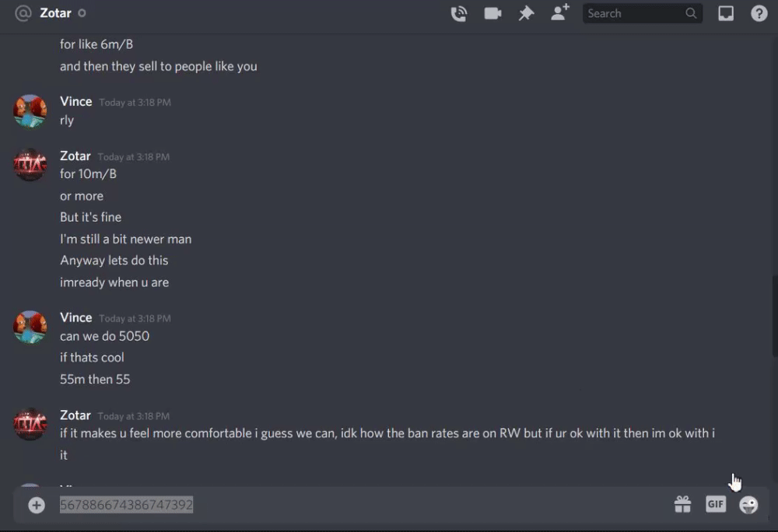Image resolution: width=778 pixels, height=532 pixels.
Task: Click the @ icon beside Zotar
Action: coord(23,13)
